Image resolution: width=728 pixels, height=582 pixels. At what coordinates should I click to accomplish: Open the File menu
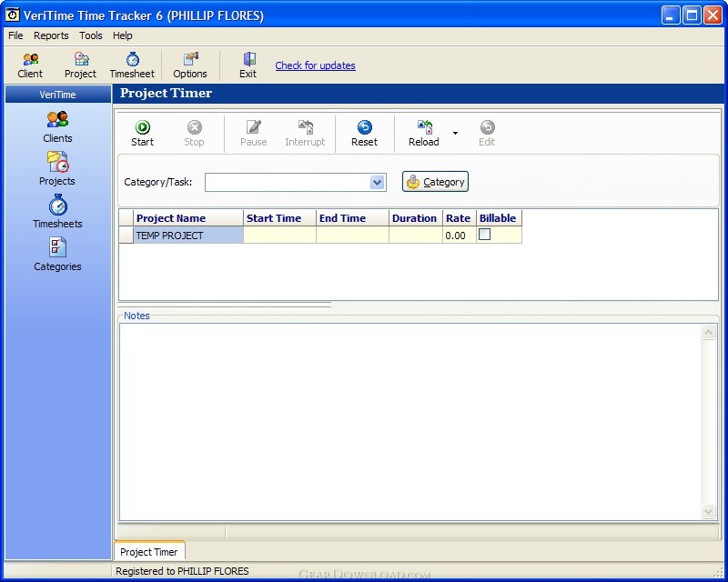point(15,35)
